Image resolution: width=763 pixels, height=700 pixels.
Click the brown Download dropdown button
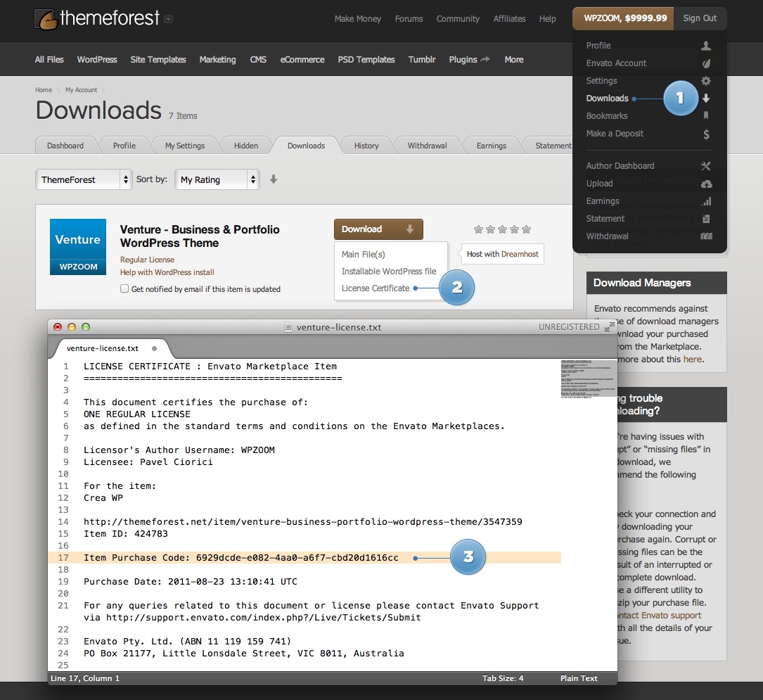click(x=378, y=229)
